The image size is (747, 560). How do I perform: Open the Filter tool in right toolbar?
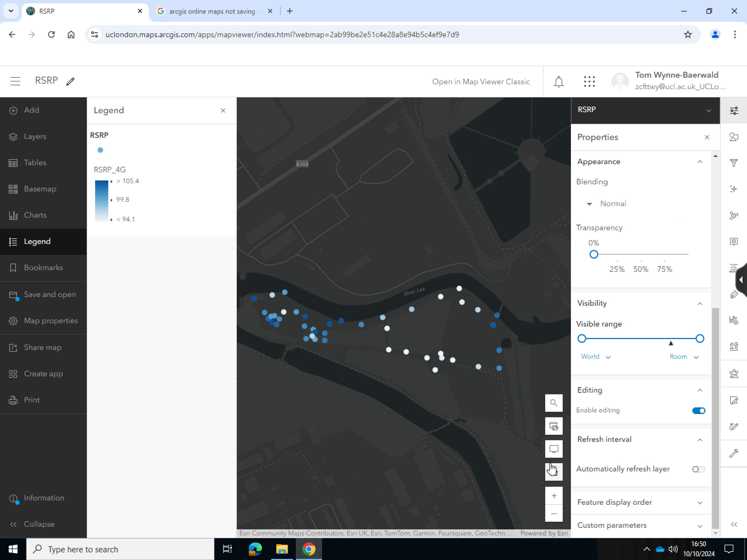coord(734,163)
